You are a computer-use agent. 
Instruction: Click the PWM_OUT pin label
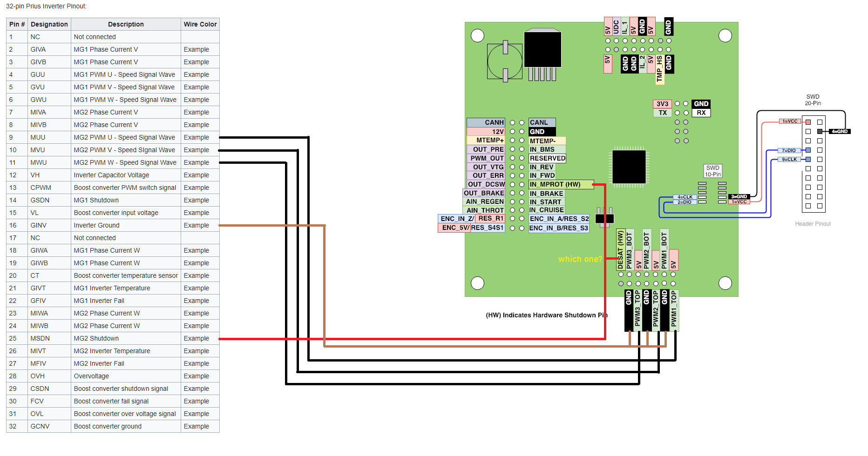click(486, 158)
